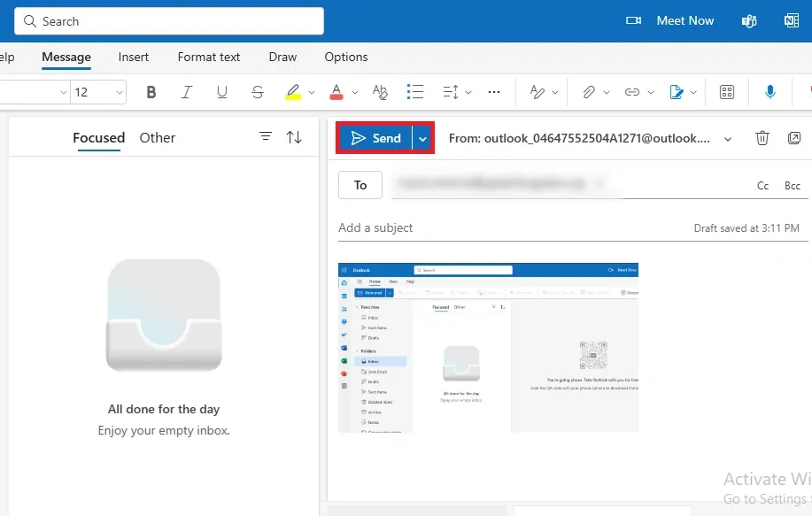Delete the draft using the trash icon
Screen dimensions: 812x516
762,137
